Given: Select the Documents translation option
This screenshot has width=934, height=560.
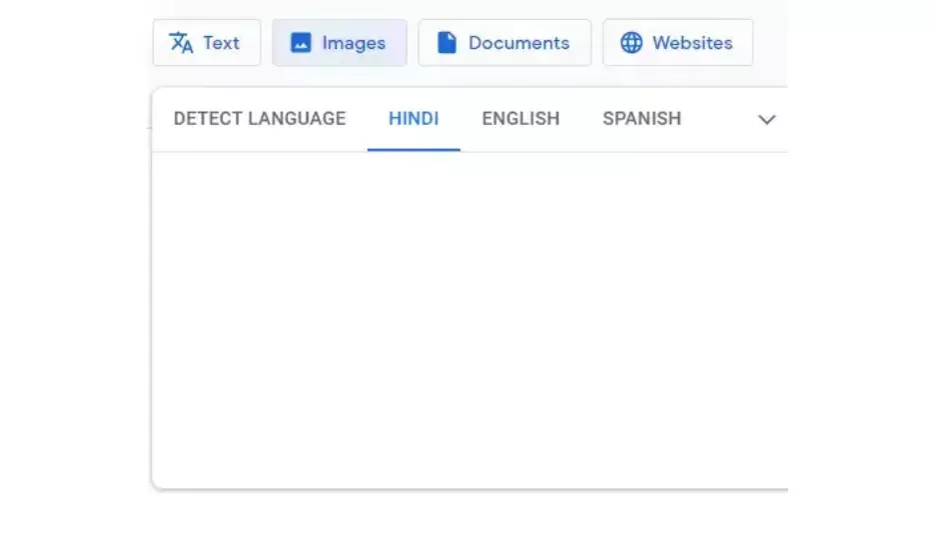Looking at the screenshot, I should coord(503,43).
